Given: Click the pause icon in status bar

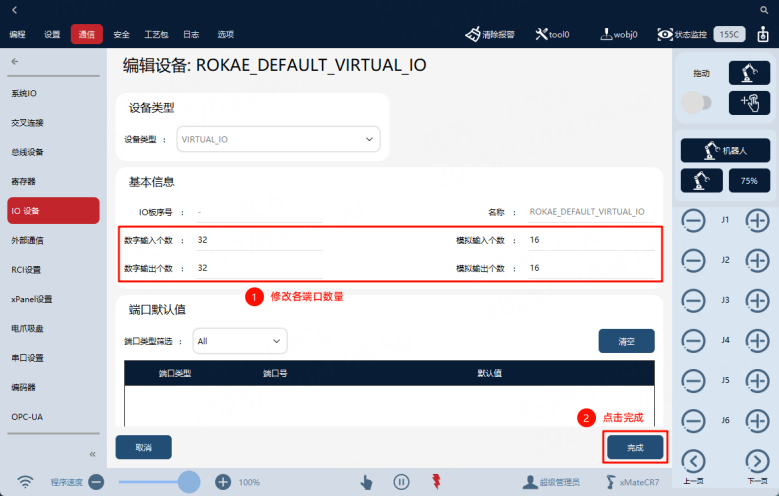Looking at the screenshot, I should pyautogui.click(x=401, y=482).
